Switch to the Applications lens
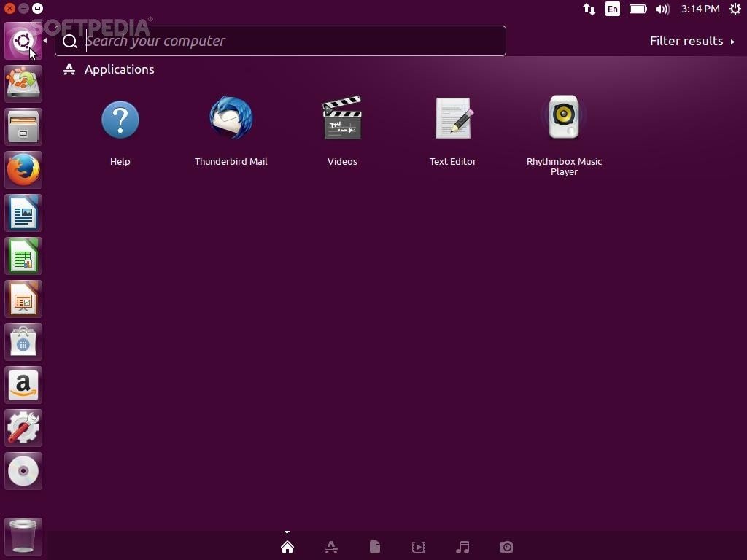This screenshot has width=747, height=560. pyautogui.click(x=331, y=547)
